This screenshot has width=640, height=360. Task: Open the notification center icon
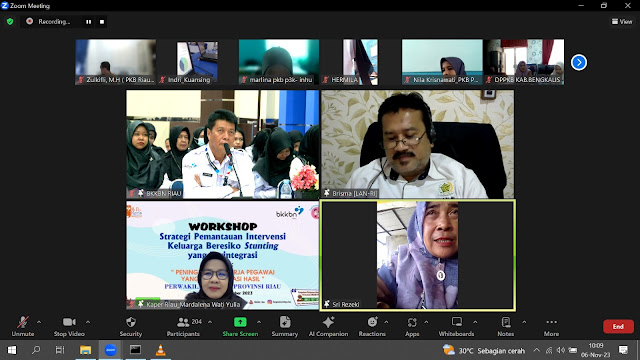point(623,350)
